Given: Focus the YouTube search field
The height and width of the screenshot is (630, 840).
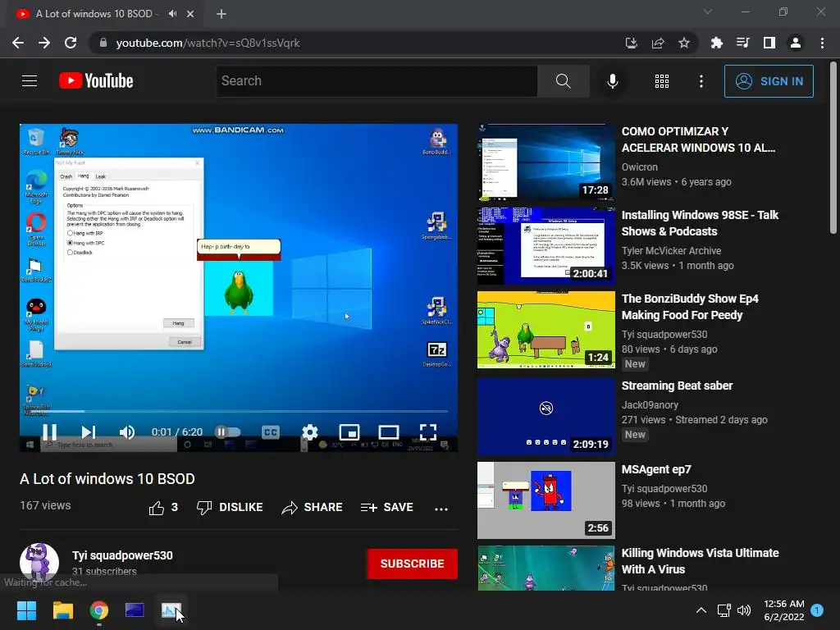Looking at the screenshot, I should (x=377, y=81).
